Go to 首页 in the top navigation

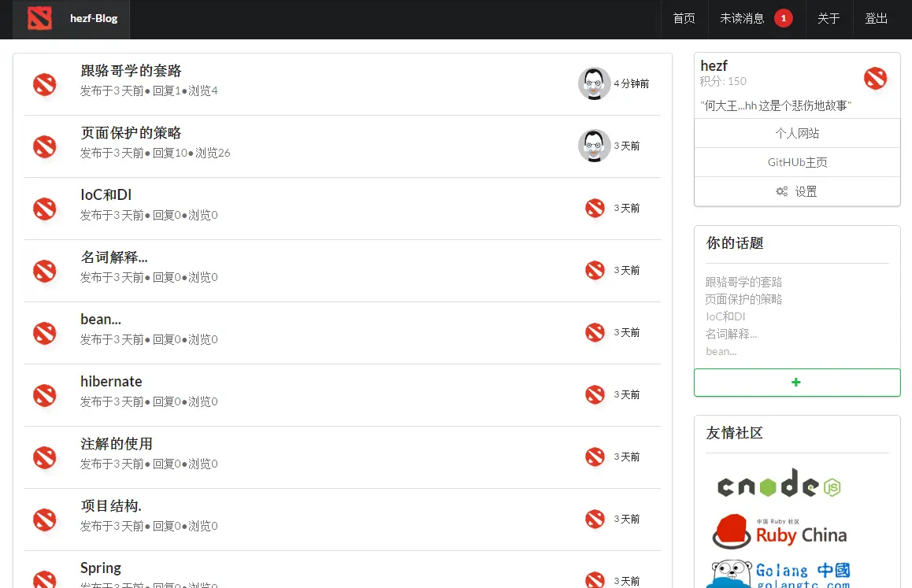(684, 19)
